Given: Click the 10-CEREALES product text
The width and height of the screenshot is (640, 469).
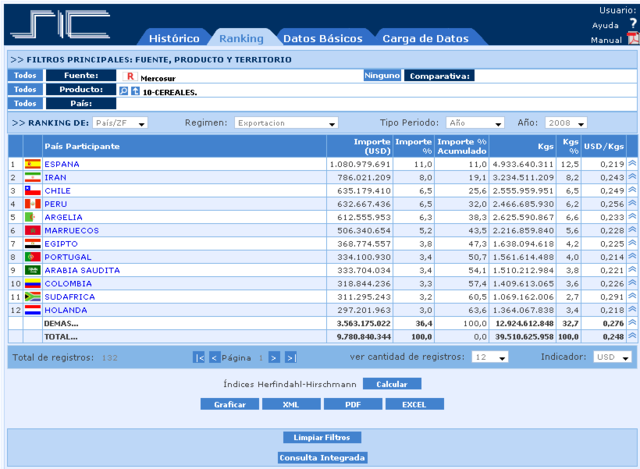Looking at the screenshot, I should pos(170,93).
